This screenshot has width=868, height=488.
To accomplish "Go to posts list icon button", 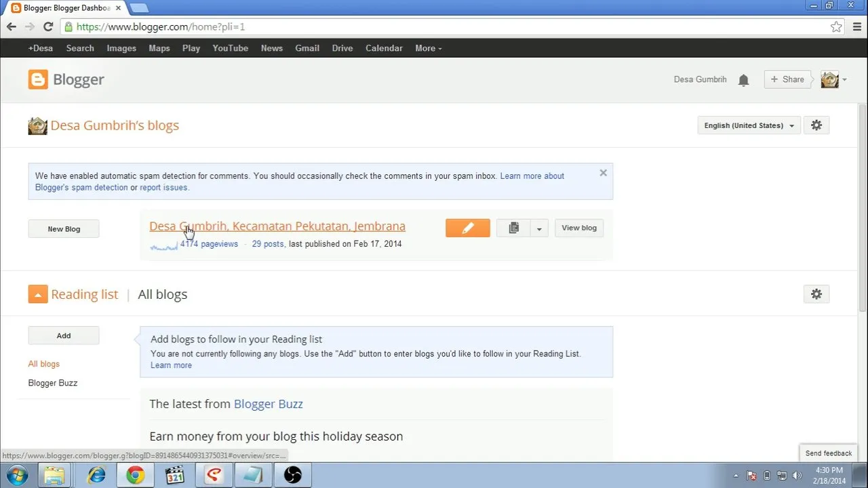I will (x=513, y=228).
